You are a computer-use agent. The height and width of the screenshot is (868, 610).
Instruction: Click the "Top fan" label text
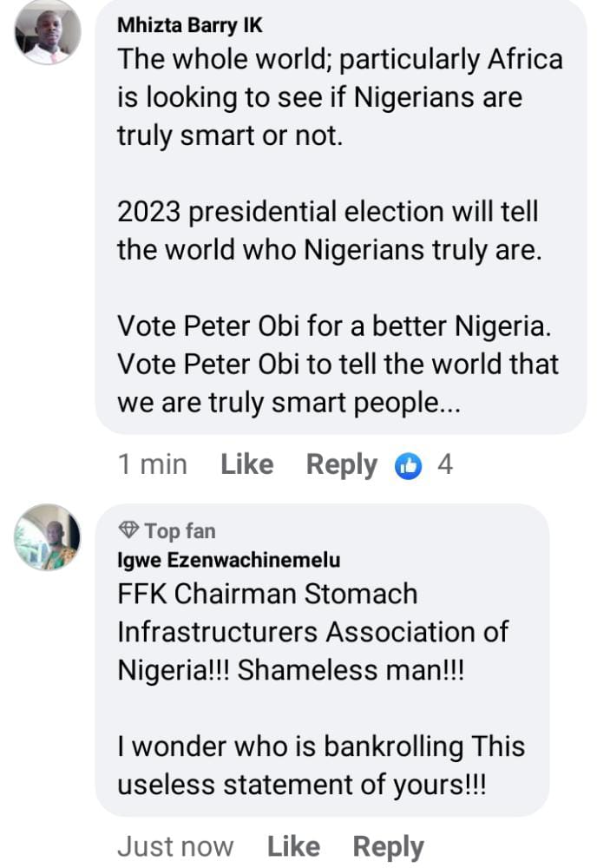point(180,530)
